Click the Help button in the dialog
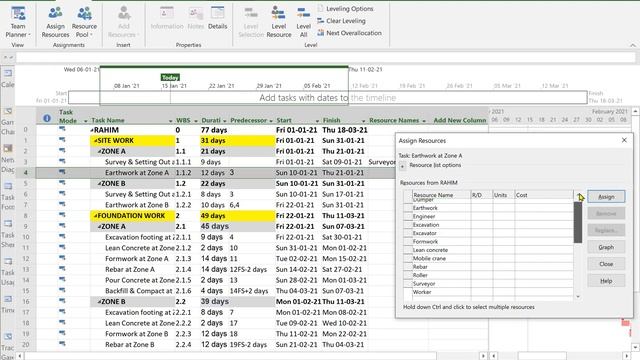The image size is (640, 360). pos(606,281)
